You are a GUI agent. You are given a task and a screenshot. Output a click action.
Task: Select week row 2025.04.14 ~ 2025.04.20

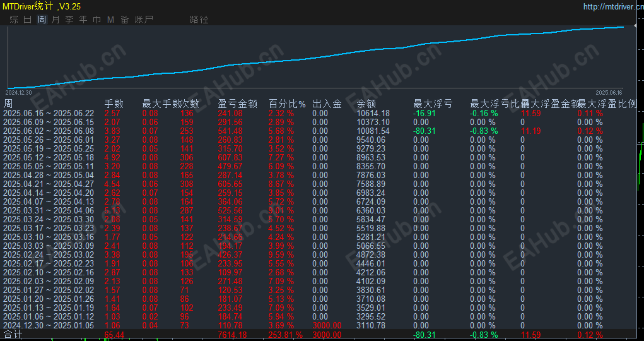pyautogui.click(x=49, y=193)
